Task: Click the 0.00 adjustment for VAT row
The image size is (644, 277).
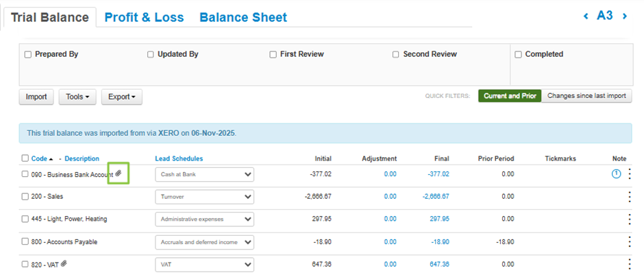Action: tap(389, 264)
